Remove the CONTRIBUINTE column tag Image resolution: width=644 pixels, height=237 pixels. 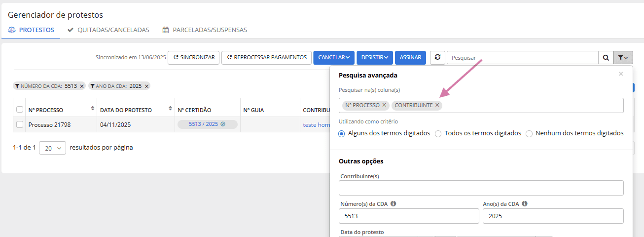[437, 105]
